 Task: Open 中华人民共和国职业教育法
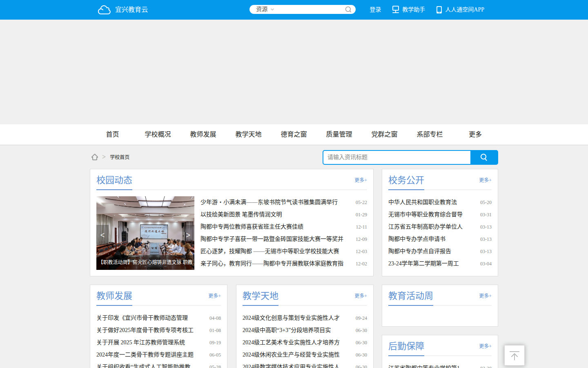[423, 202]
